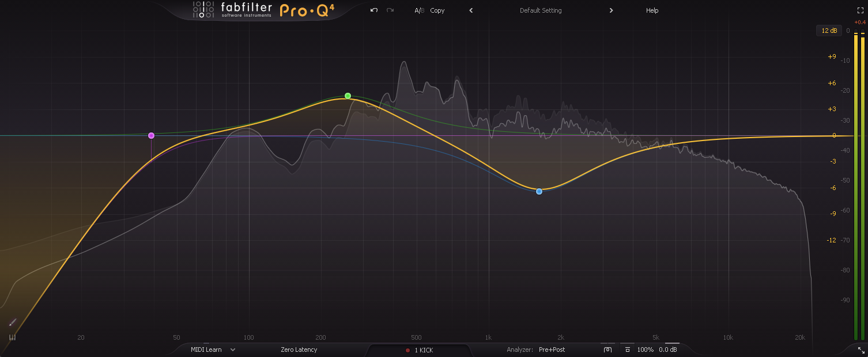Click the resize handle icon at bottom-right
The image size is (868, 357).
click(x=861, y=350)
